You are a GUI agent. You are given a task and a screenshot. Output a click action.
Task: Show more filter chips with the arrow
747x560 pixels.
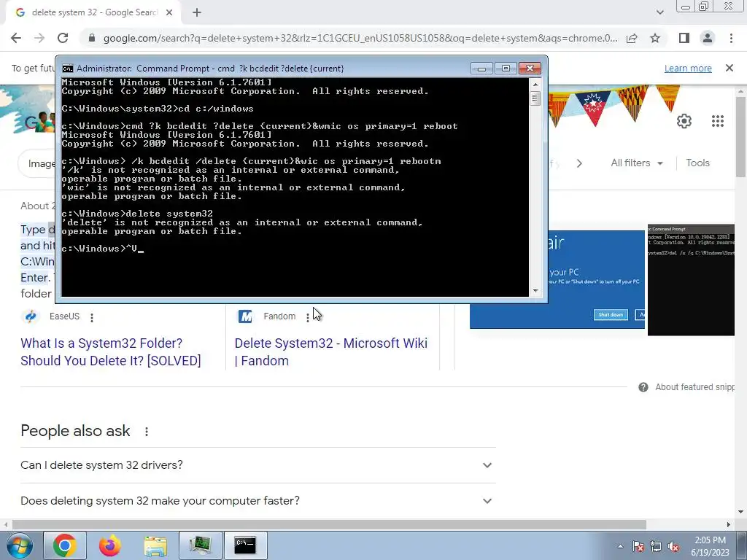click(x=579, y=163)
